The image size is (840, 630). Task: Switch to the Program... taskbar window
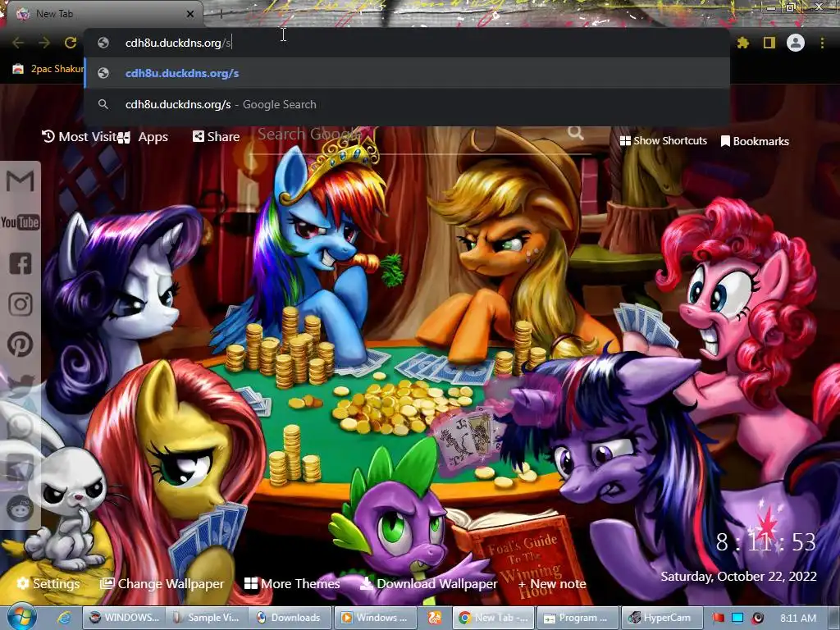(x=577, y=618)
